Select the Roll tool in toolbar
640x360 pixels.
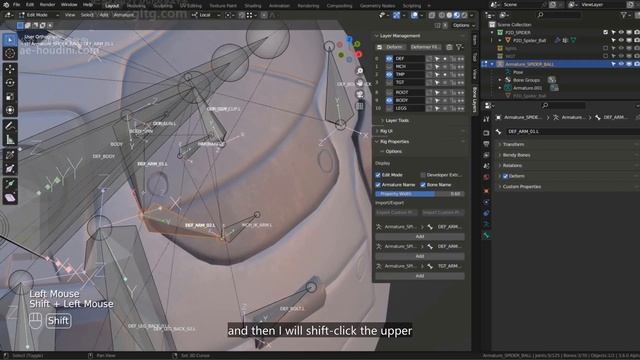click(x=10, y=155)
